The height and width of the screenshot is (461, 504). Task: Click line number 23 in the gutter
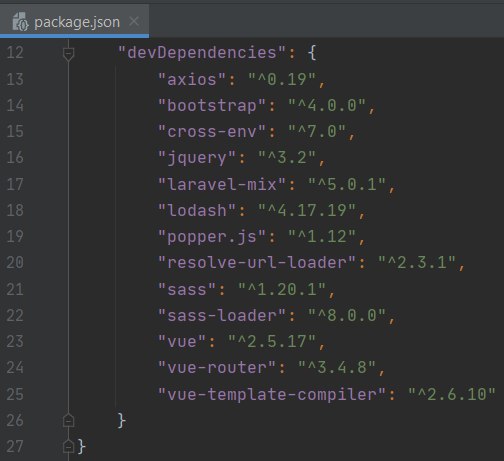pyautogui.click(x=15, y=341)
